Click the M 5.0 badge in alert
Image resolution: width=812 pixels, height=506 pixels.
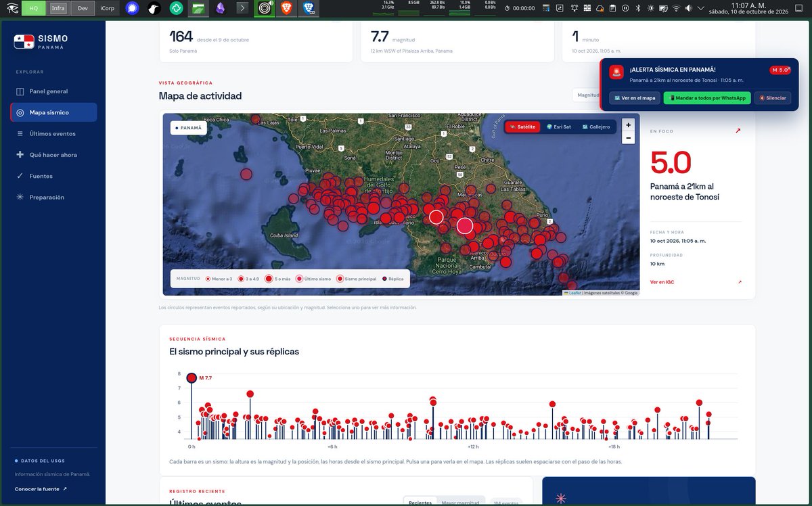pos(780,70)
